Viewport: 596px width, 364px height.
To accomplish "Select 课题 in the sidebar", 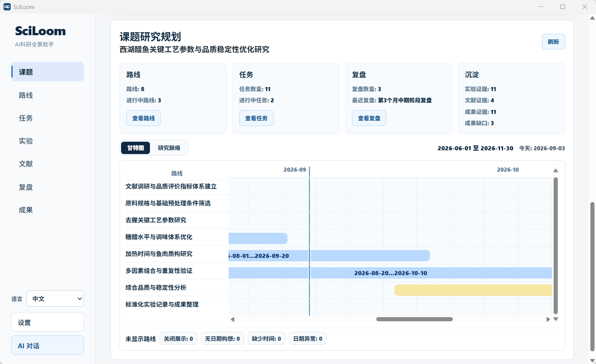I will [x=48, y=72].
